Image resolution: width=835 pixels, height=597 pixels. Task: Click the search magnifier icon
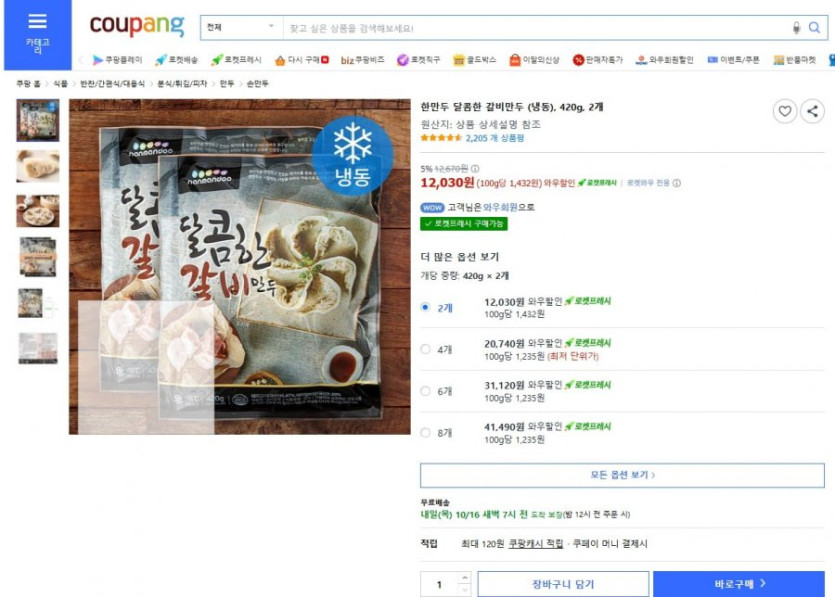point(814,28)
